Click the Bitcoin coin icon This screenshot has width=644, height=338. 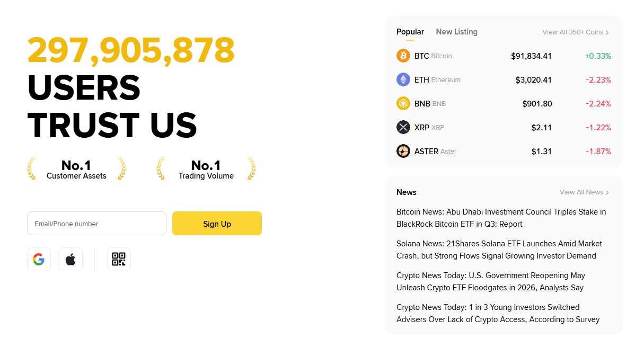[x=403, y=56]
